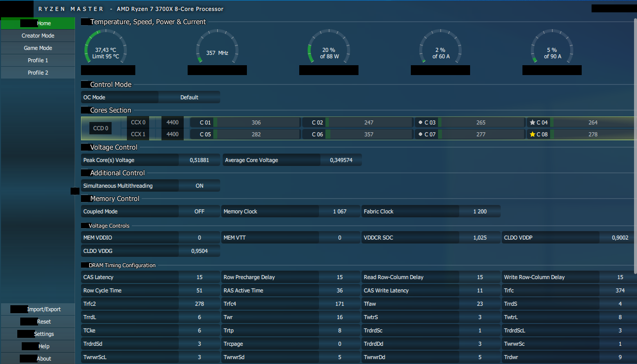Open the Home view in sidebar

click(x=38, y=23)
